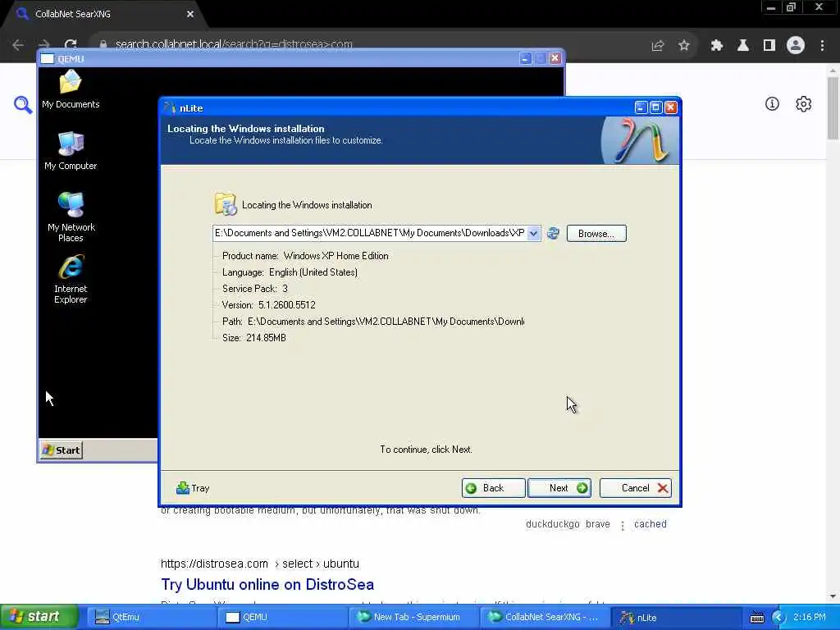
Task: Click the nLite title bar icon
Action: pos(170,107)
